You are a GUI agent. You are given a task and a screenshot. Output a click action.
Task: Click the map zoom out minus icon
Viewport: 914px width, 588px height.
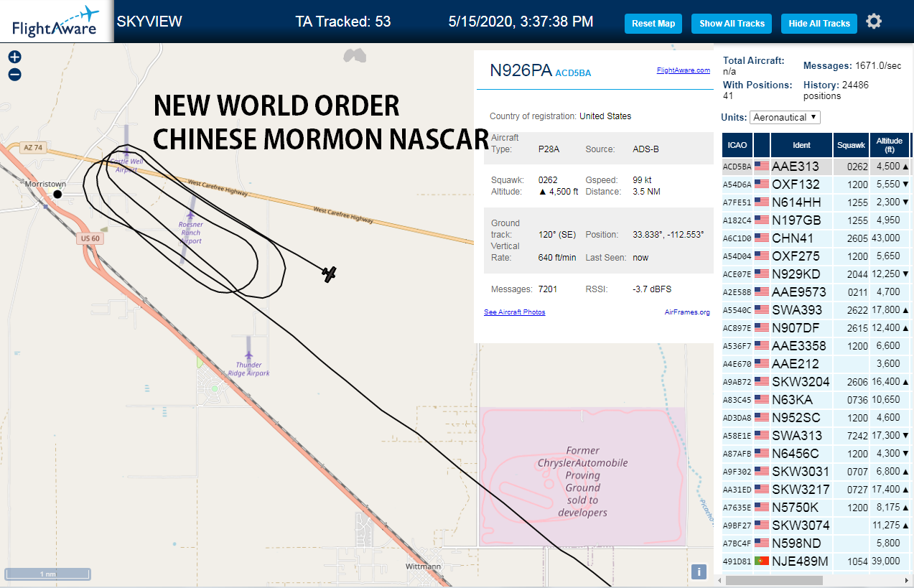tap(15, 75)
